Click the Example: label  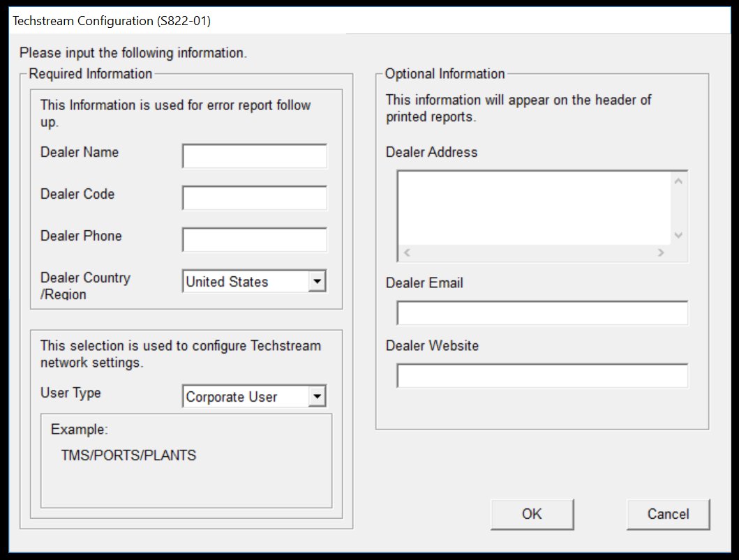(79, 430)
